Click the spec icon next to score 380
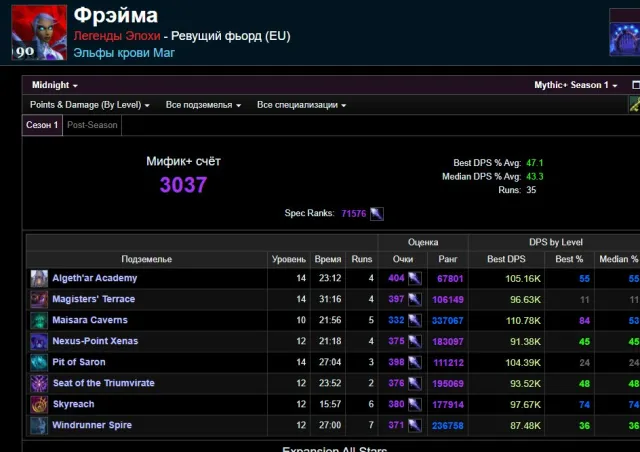Screen dimensions: 640x452 coord(415,405)
